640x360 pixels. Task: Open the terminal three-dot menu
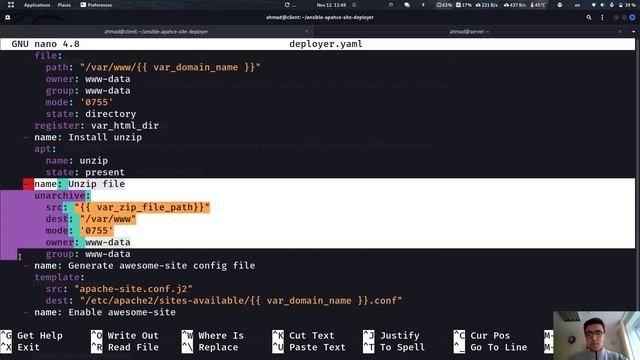(x=602, y=18)
